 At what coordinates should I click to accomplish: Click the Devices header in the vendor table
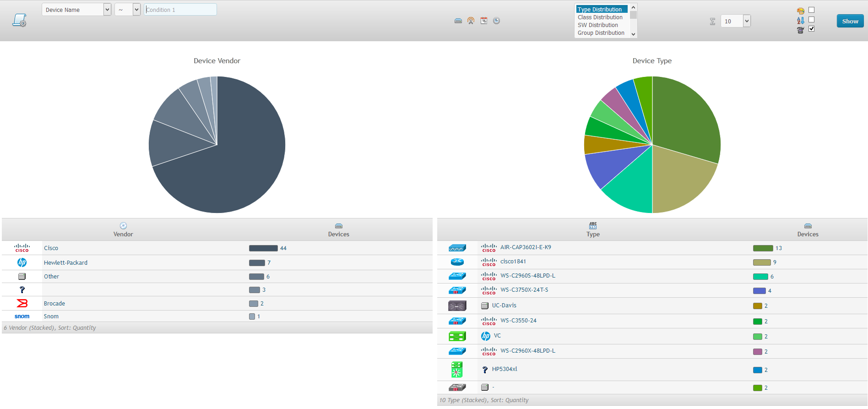click(339, 234)
